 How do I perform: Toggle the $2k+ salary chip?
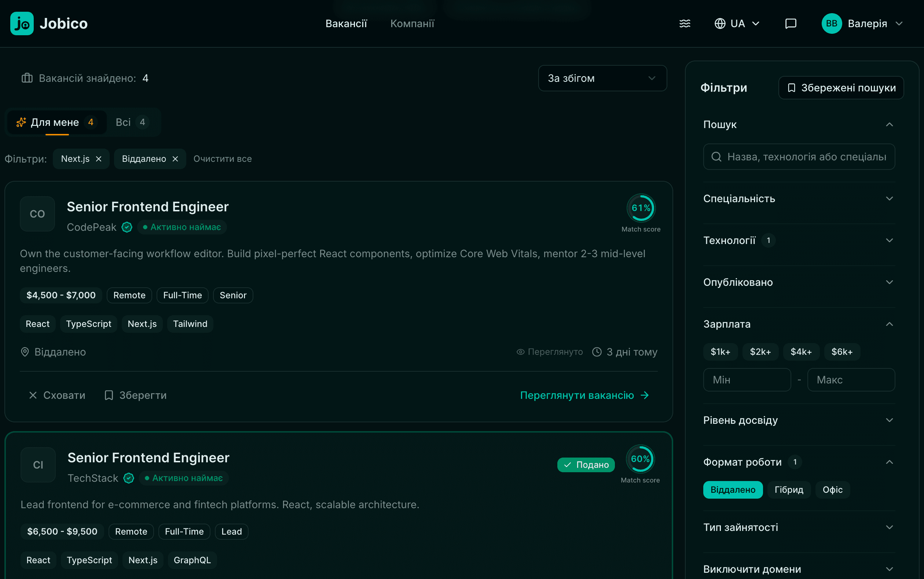[x=760, y=352]
